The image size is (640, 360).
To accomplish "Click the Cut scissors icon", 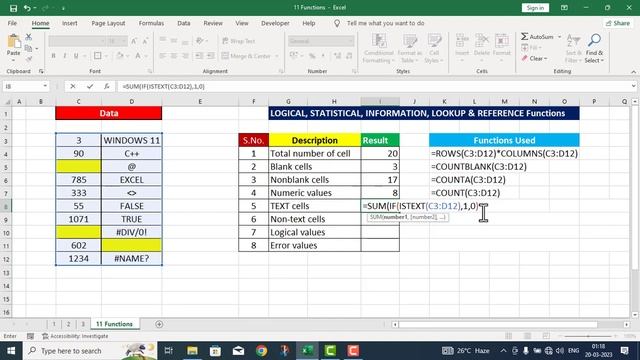I will [29, 37].
